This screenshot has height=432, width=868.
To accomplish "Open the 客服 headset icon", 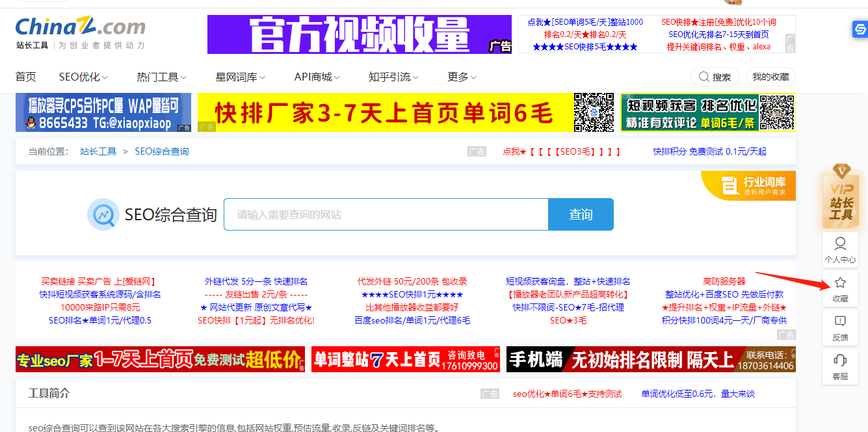I will pyautogui.click(x=840, y=360).
